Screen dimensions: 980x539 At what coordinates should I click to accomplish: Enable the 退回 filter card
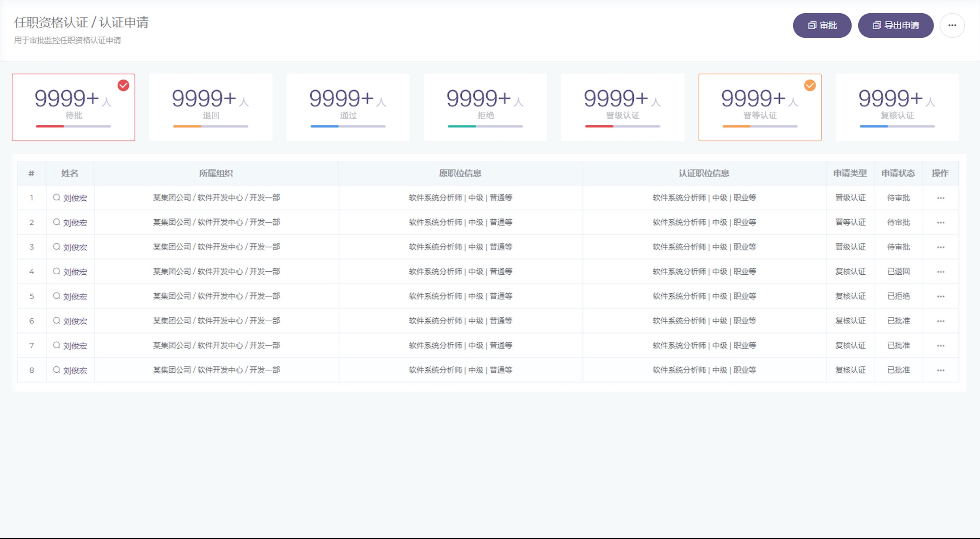(210, 107)
